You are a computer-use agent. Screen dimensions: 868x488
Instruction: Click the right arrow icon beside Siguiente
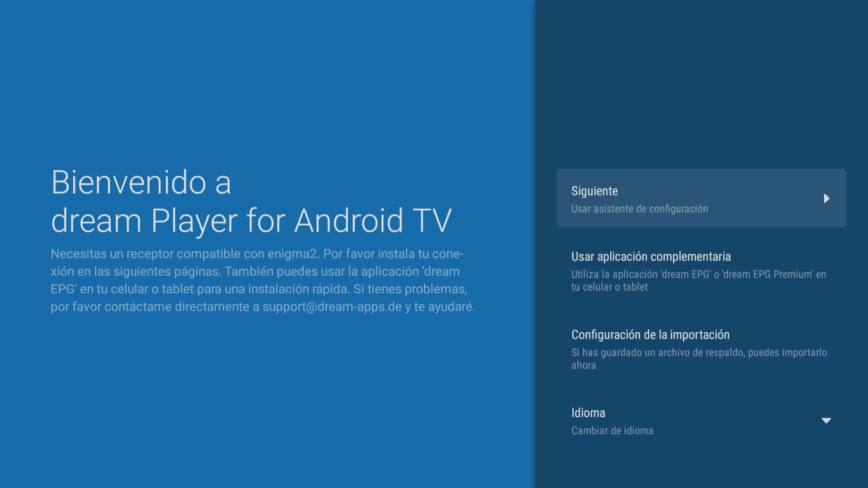click(826, 198)
